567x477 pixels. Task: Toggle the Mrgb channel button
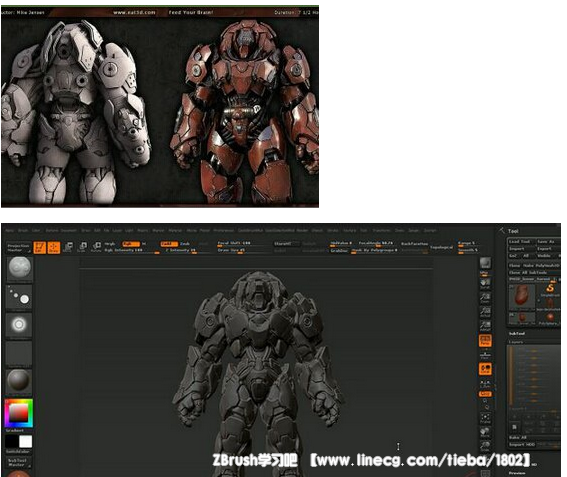(110, 244)
